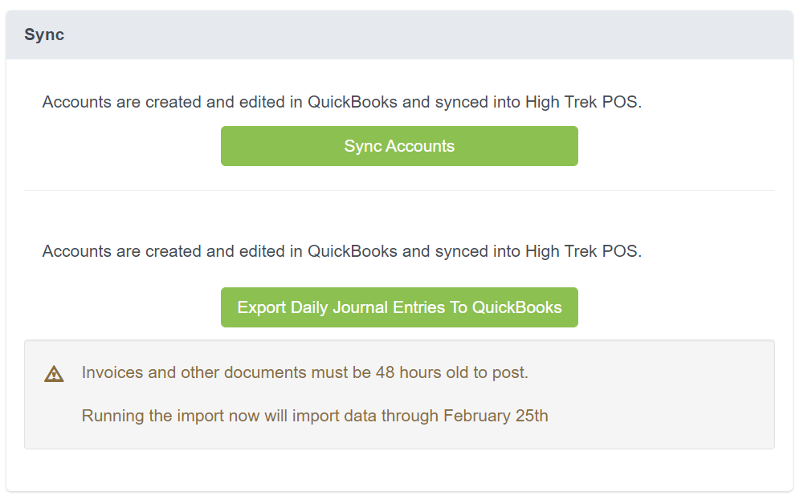Click High Trek POS in the first paragraph
The width and height of the screenshot is (812, 504).
click(583, 102)
